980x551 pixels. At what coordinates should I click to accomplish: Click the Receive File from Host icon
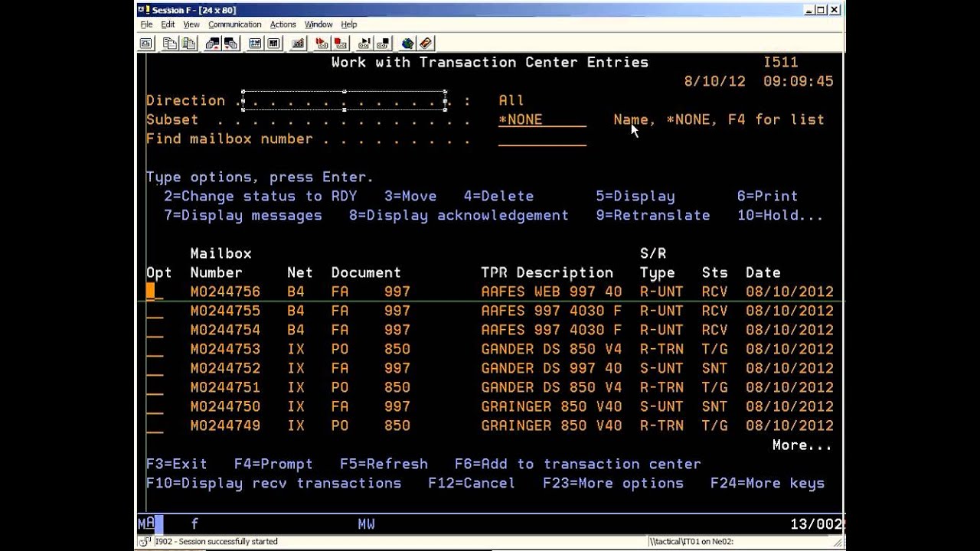pos(230,44)
